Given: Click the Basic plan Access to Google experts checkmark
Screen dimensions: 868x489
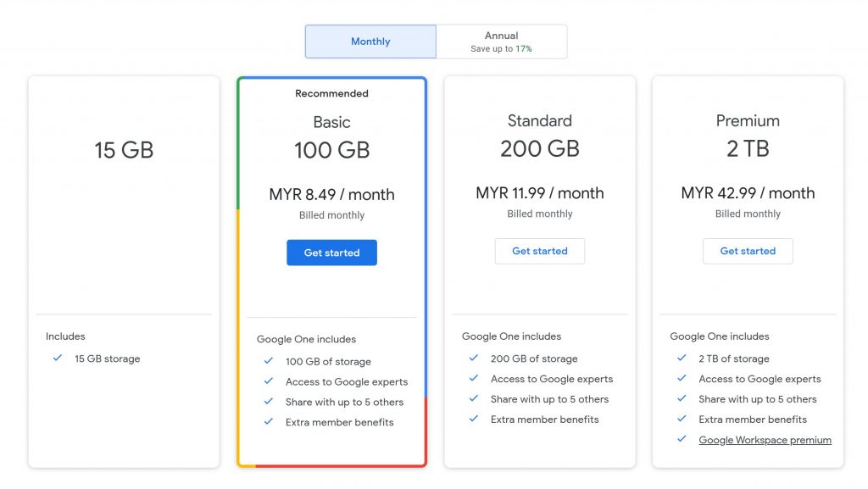Looking at the screenshot, I should click(x=269, y=381).
